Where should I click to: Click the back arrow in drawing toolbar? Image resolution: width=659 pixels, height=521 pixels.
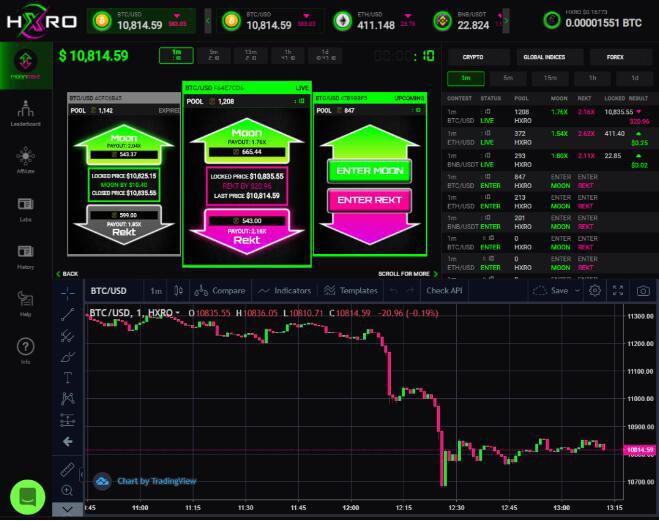[x=68, y=441]
